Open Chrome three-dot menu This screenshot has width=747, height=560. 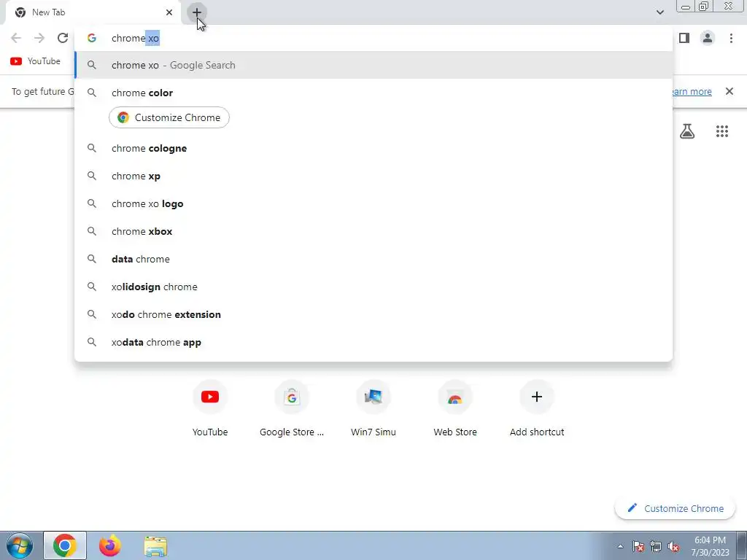731,38
